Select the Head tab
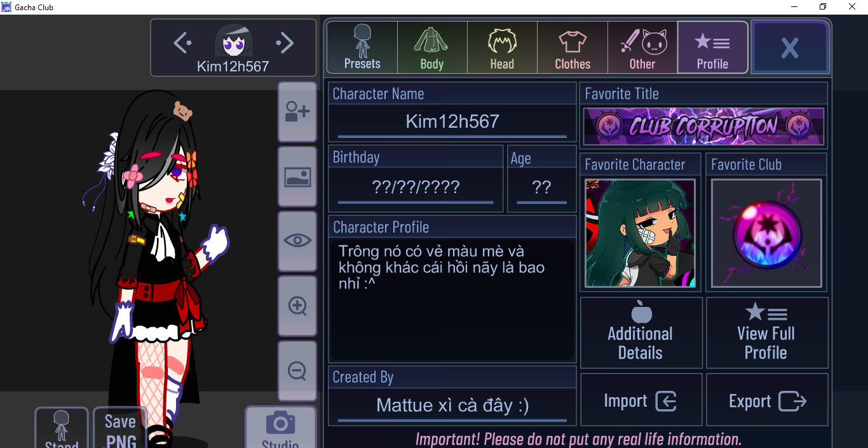This screenshot has height=448, width=868. pyautogui.click(x=502, y=48)
